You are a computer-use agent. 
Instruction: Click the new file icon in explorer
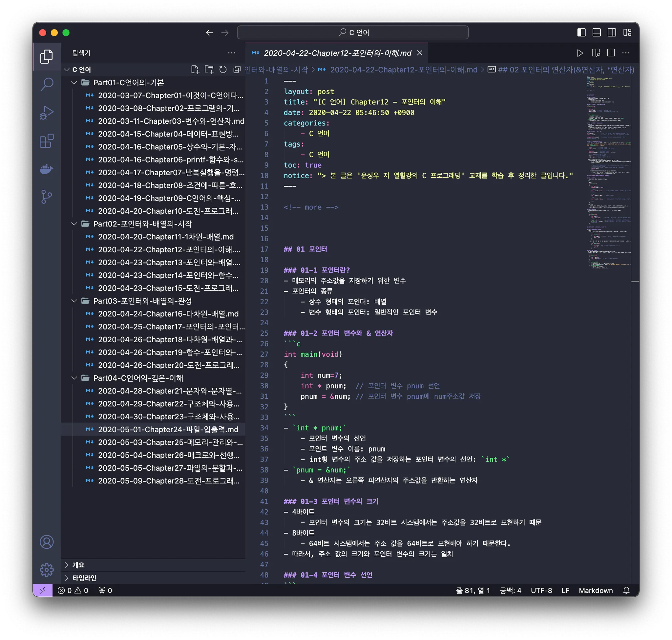(x=195, y=70)
